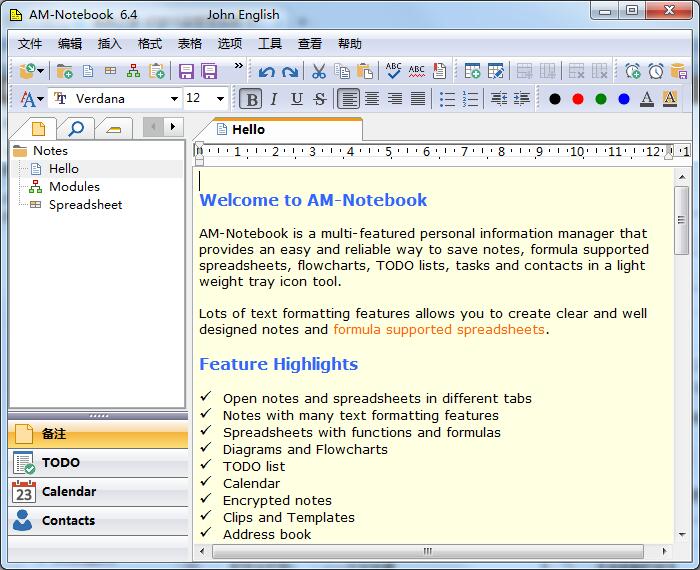Image resolution: width=700 pixels, height=570 pixels.
Task: Run spell check with ABC checkmark icon
Action: [393, 71]
